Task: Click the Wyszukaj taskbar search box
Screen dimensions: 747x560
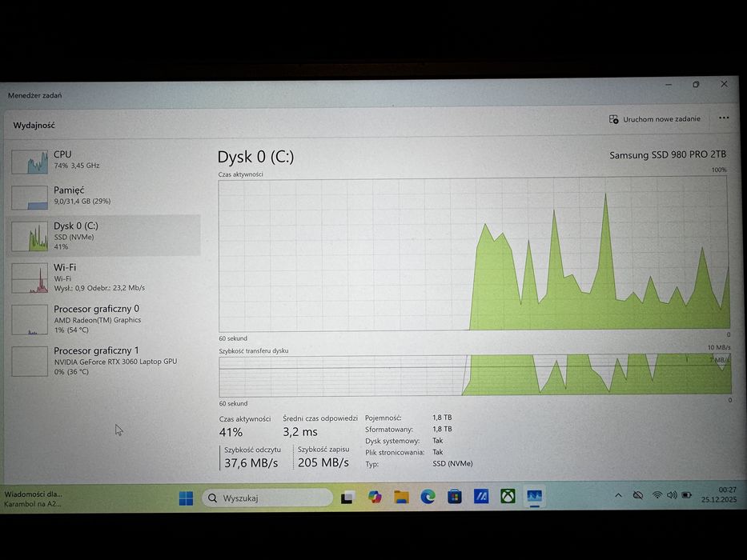Action: (267, 498)
